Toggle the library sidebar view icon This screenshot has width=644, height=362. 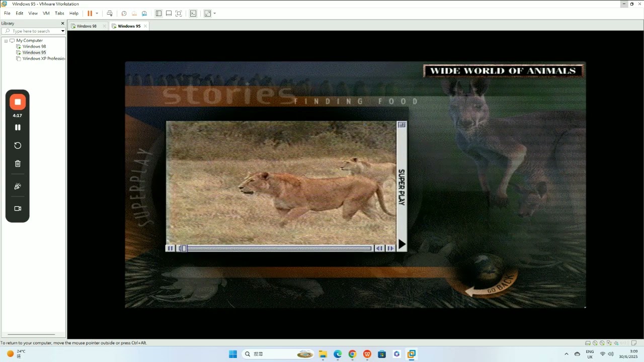coord(158,14)
